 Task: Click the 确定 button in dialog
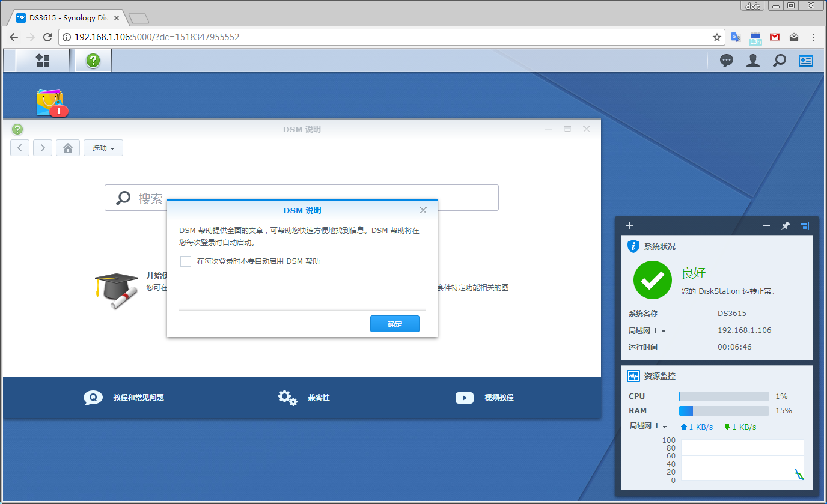click(395, 324)
